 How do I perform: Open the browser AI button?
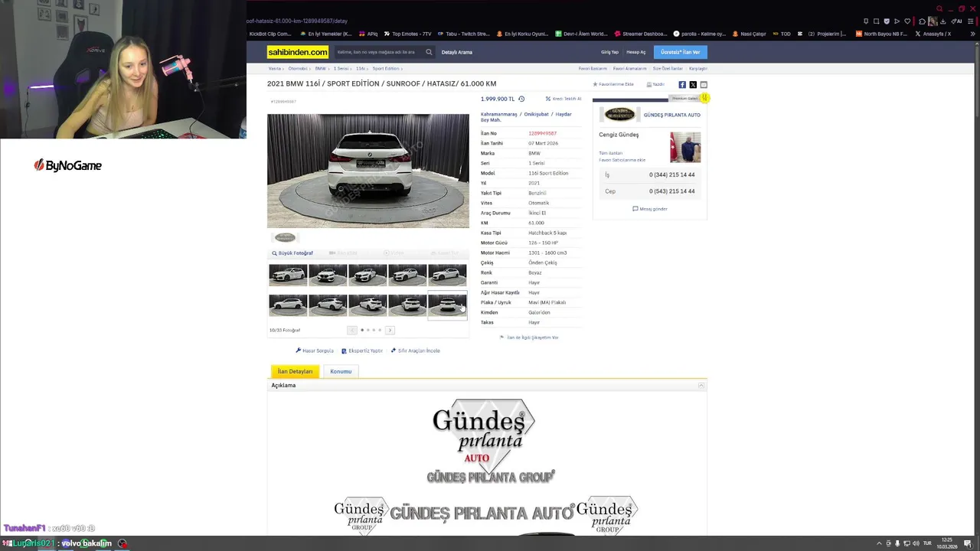click(x=956, y=21)
